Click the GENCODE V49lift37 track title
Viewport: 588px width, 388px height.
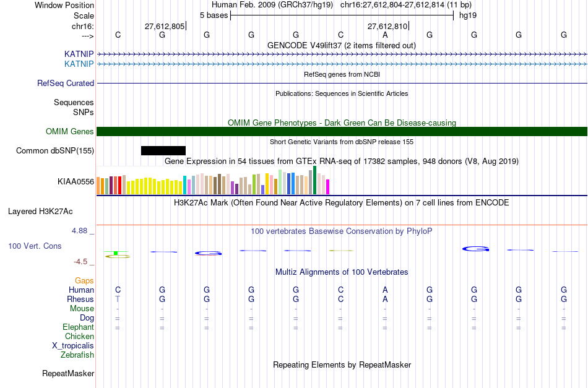(341, 45)
